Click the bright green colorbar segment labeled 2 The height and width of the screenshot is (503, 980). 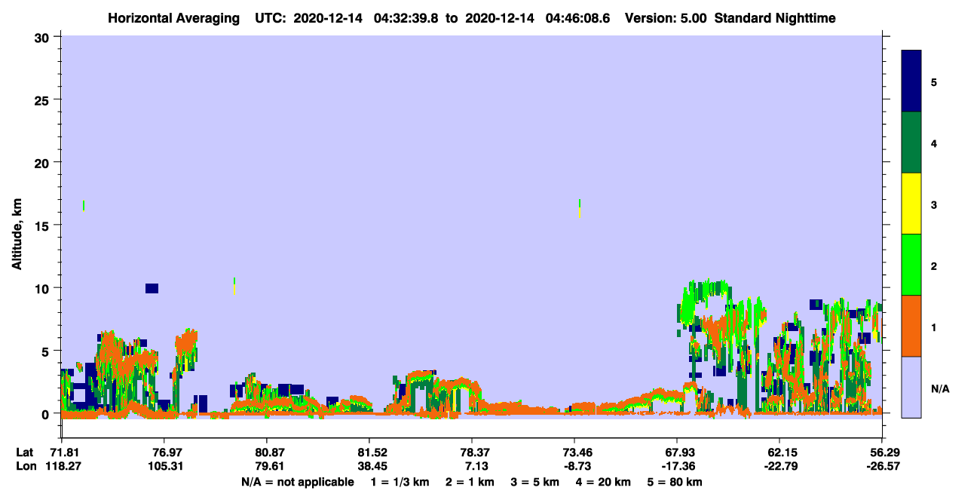(x=911, y=265)
